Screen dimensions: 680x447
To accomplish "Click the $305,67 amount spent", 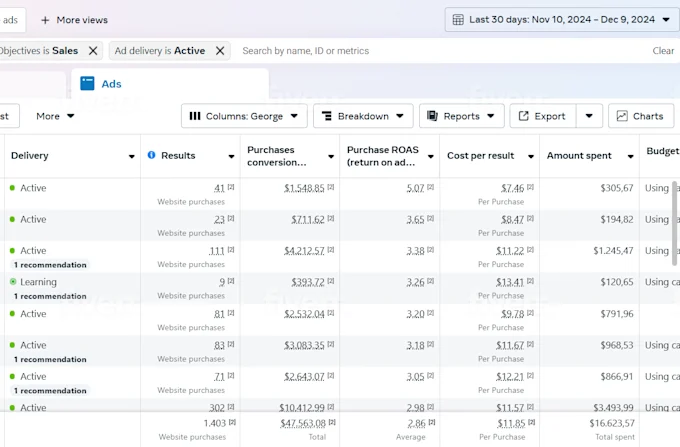I will tap(617, 188).
